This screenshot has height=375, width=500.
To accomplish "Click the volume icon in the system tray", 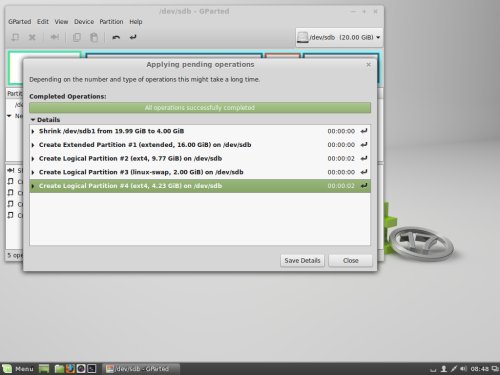I will (463, 369).
